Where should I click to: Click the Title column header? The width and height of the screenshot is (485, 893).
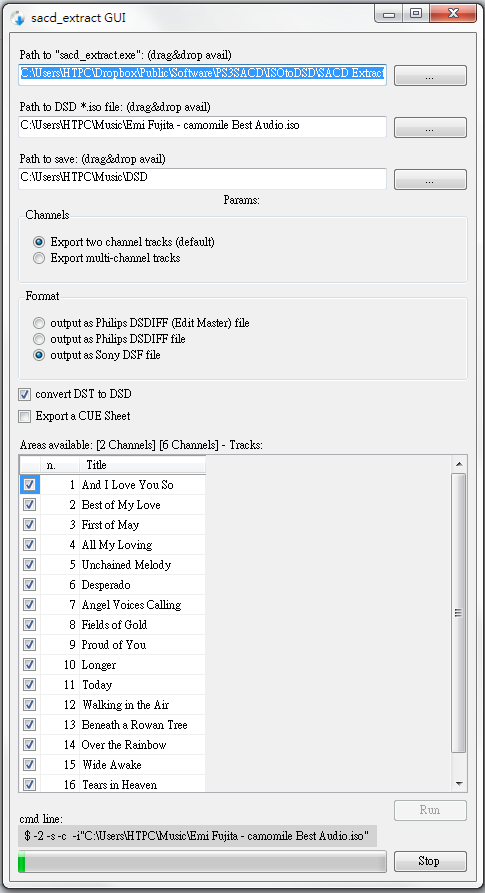point(142,465)
